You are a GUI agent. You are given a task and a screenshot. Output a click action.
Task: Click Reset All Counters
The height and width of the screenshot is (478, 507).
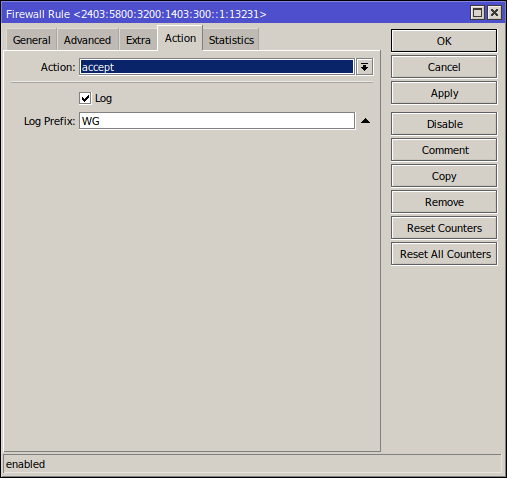point(444,254)
